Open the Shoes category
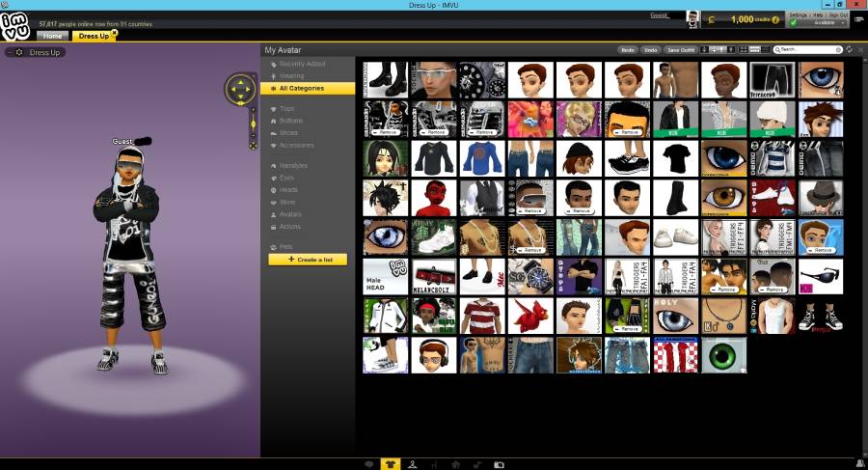Viewport: 868px width, 470px height. [x=288, y=133]
